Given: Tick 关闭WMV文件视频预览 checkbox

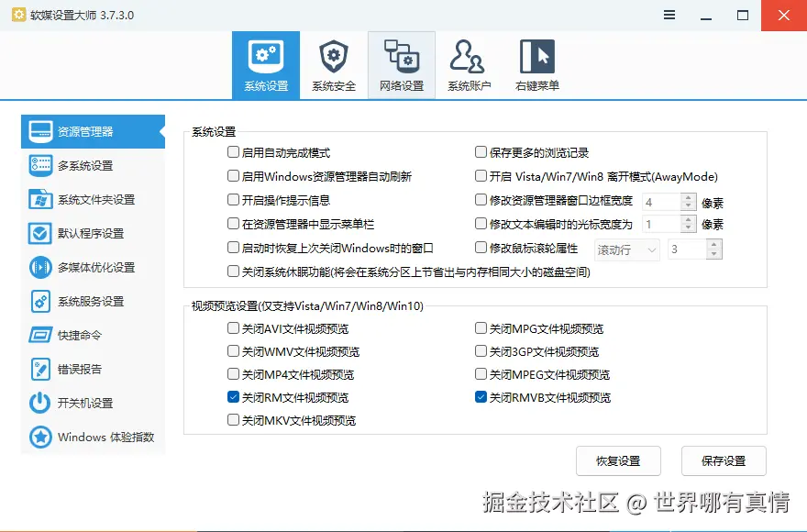Looking at the screenshot, I should [x=233, y=350].
